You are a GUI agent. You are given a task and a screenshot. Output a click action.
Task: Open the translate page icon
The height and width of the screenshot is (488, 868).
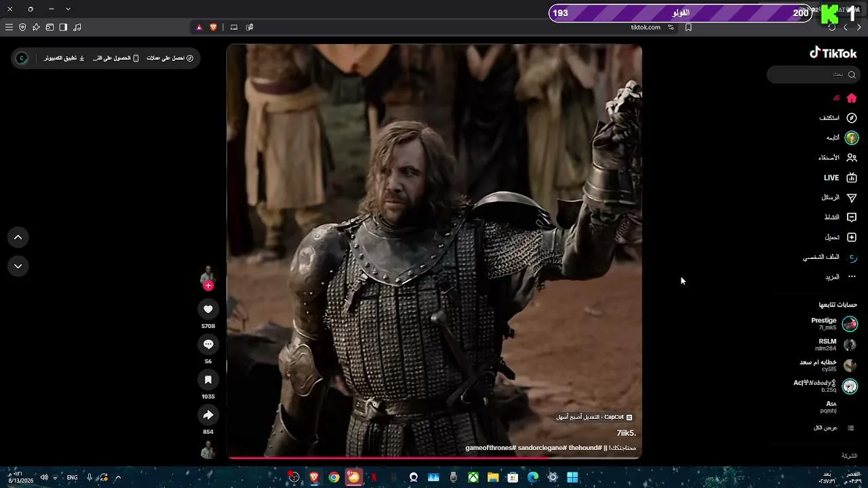point(250,27)
